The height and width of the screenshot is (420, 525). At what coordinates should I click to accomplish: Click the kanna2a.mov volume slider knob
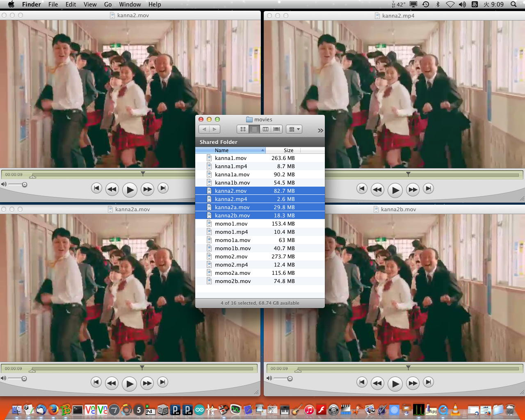point(24,378)
